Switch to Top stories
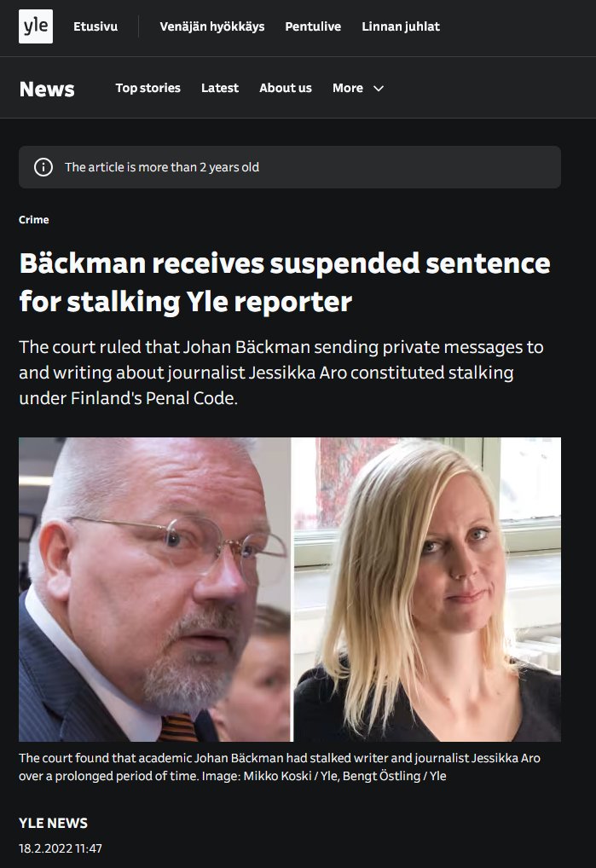Image resolution: width=596 pixels, height=868 pixels. pyautogui.click(x=148, y=88)
